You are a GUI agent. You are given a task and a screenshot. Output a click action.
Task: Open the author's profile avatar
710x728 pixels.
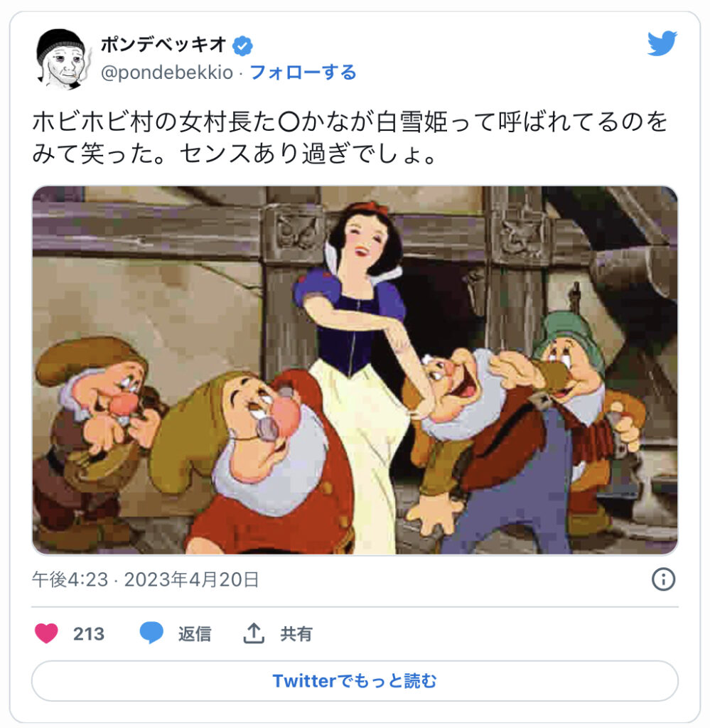(63, 59)
